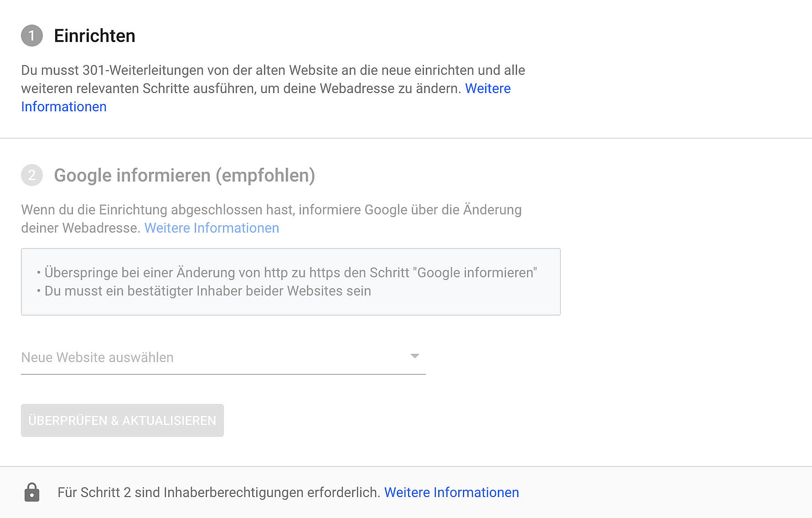Open 'Weitere Informationen' under Google informieren
The width and height of the screenshot is (812, 518).
point(212,228)
